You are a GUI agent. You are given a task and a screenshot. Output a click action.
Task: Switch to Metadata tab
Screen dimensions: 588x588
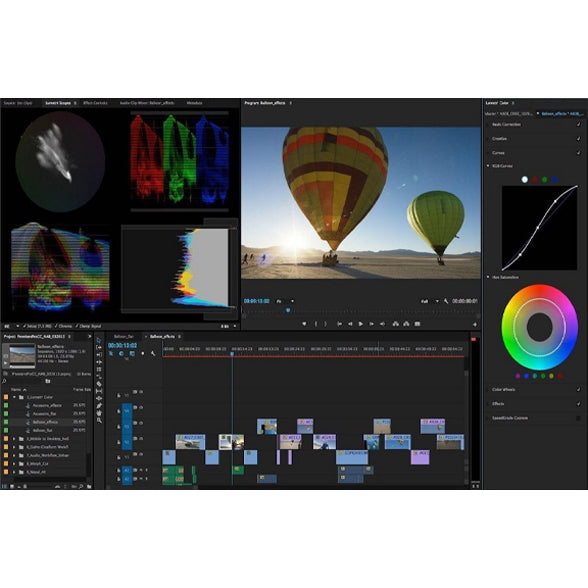point(195,103)
